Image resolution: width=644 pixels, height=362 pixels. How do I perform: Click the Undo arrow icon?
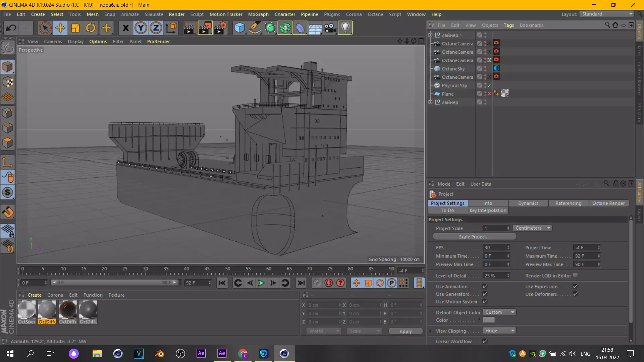[11, 28]
